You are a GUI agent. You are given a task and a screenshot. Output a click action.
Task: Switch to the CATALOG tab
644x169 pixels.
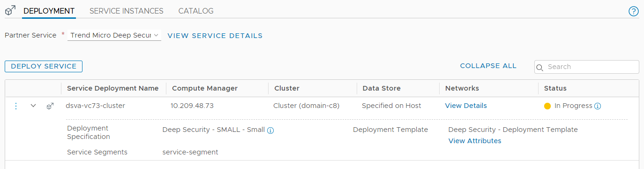pyautogui.click(x=196, y=11)
